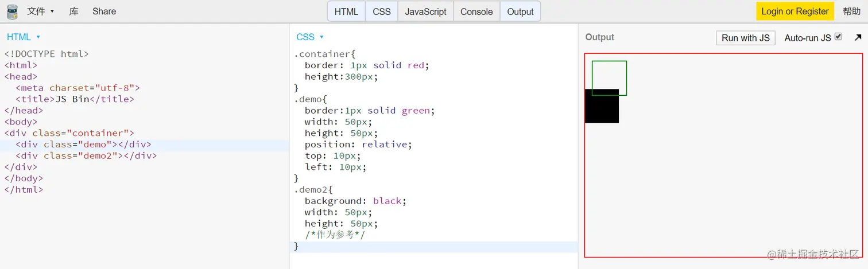
Task: Toggle the Auto-run JS checkbox
Action: [x=838, y=37]
